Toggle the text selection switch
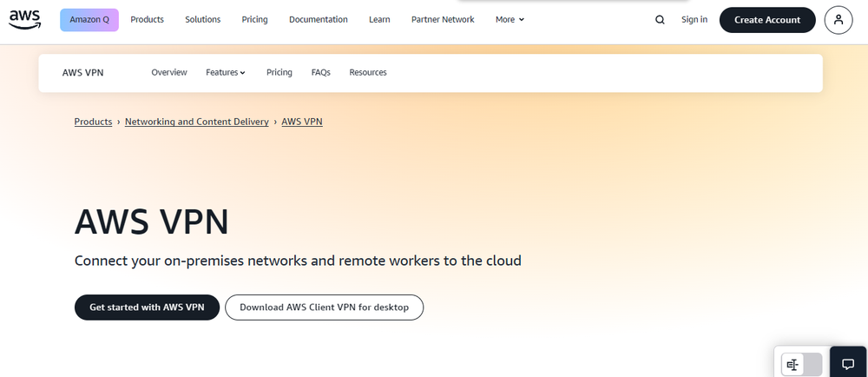The height and width of the screenshot is (377, 868). pos(800,365)
